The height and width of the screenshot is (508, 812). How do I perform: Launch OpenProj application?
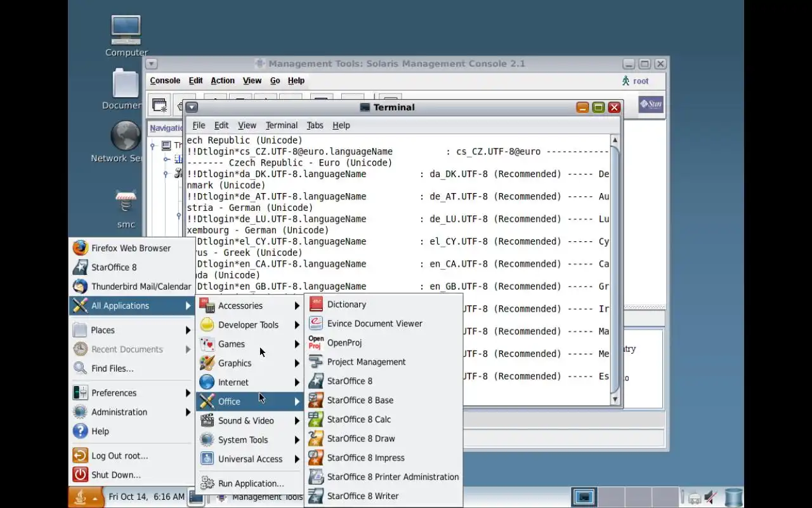383,342
